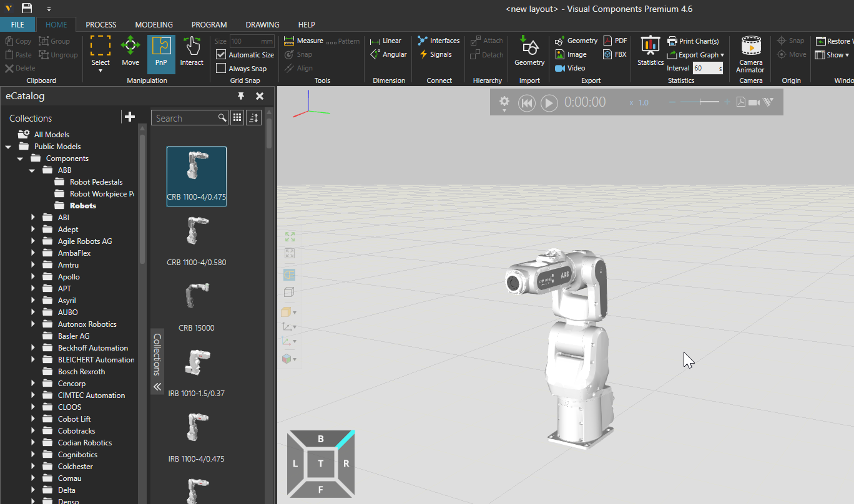Open the FILE menu
Viewport: 854px width, 504px height.
tap(17, 25)
